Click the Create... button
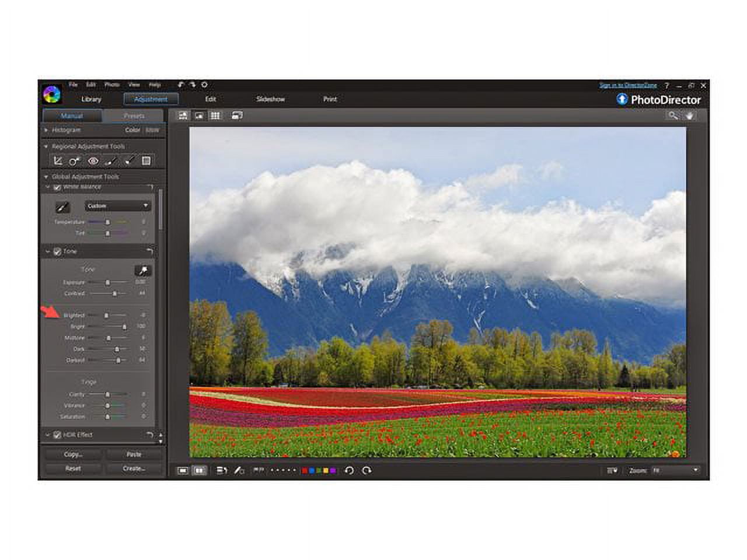Image resolution: width=747 pixels, height=560 pixels. pos(134,468)
